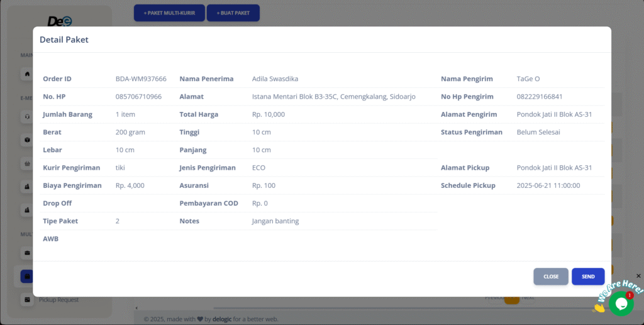Click the Dee logo at top left
644x325 pixels.
[60, 21]
